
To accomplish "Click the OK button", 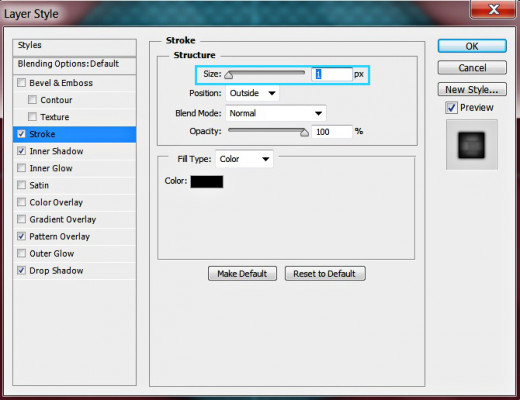I will [472, 46].
